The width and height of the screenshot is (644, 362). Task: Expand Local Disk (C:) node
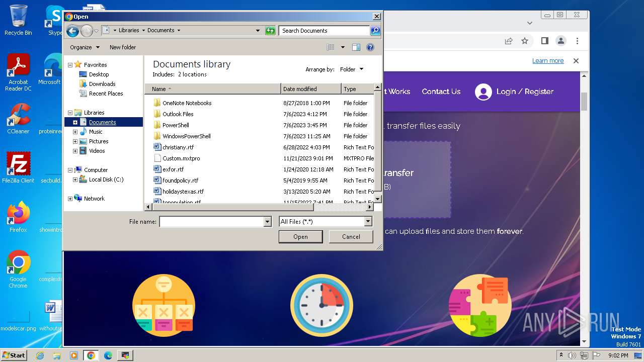(x=75, y=179)
